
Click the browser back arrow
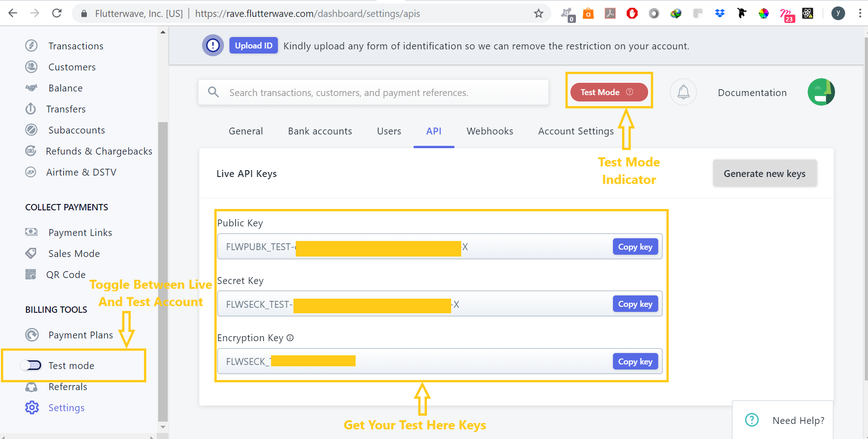(x=13, y=13)
